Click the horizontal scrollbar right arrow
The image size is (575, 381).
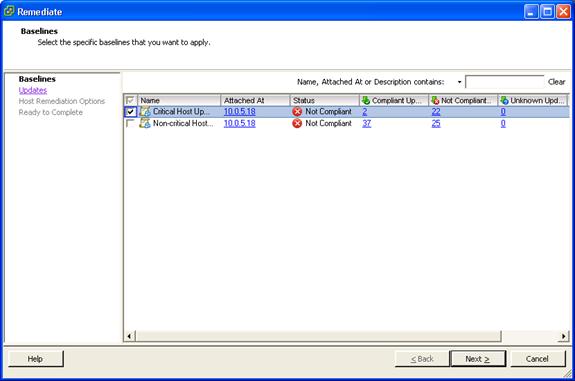[x=564, y=336]
